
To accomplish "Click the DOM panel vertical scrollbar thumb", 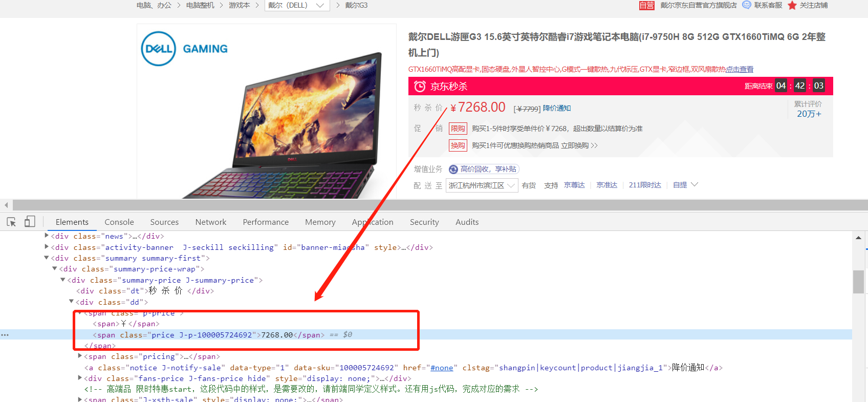I will (x=858, y=282).
